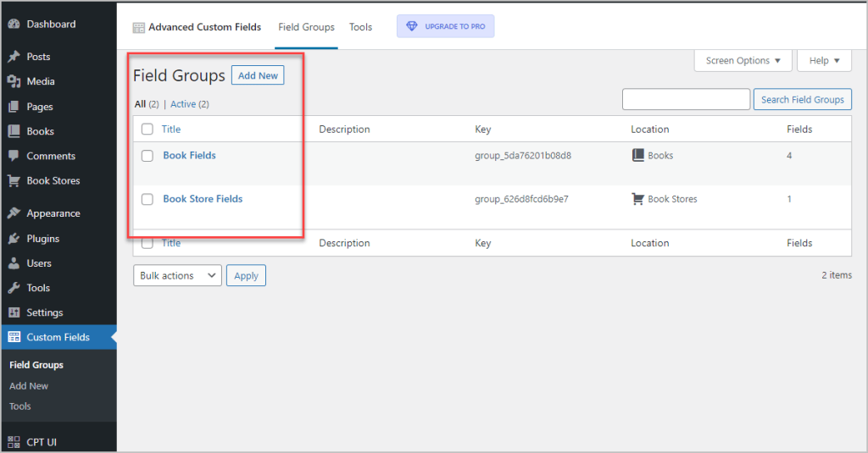The image size is (868, 453).
Task: Click the key group_626d8fcd6b9e7
Action: tap(521, 199)
